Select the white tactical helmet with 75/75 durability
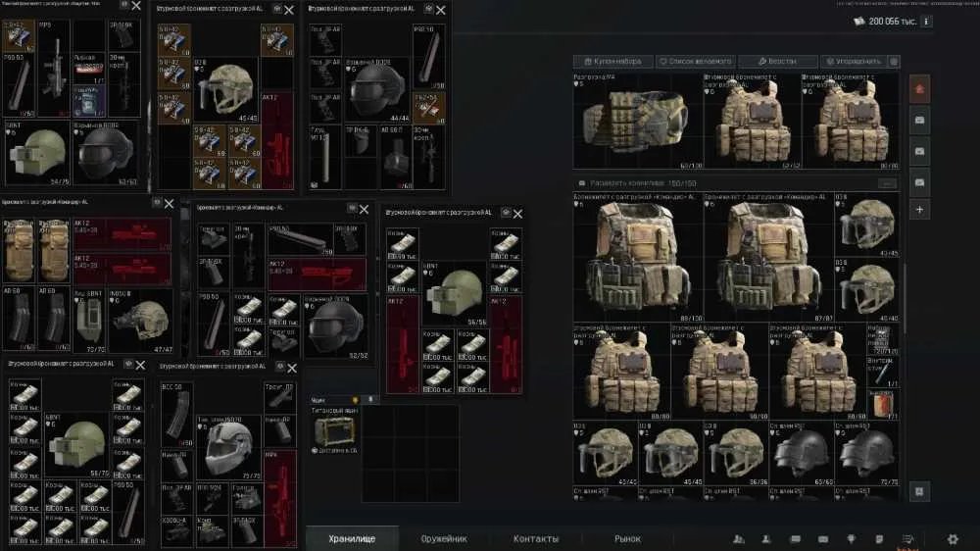Screen dimensions: 980x551 click(228, 448)
